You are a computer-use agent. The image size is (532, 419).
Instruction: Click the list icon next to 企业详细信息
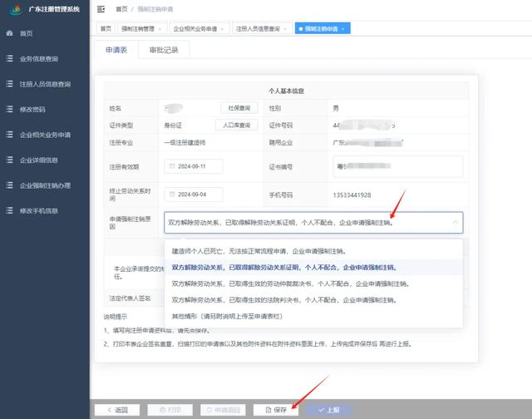point(9,160)
